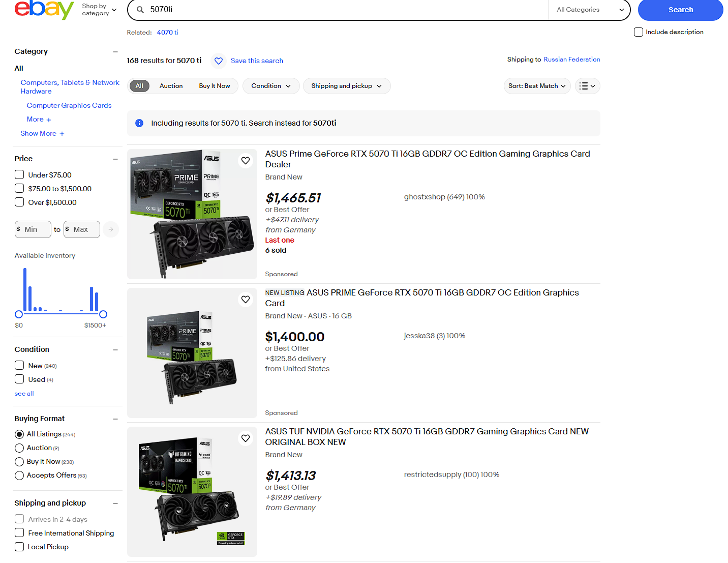Click the eBay logo
Image resolution: width=728 pixels, height=563 pixels.
(x=44, y=10)
